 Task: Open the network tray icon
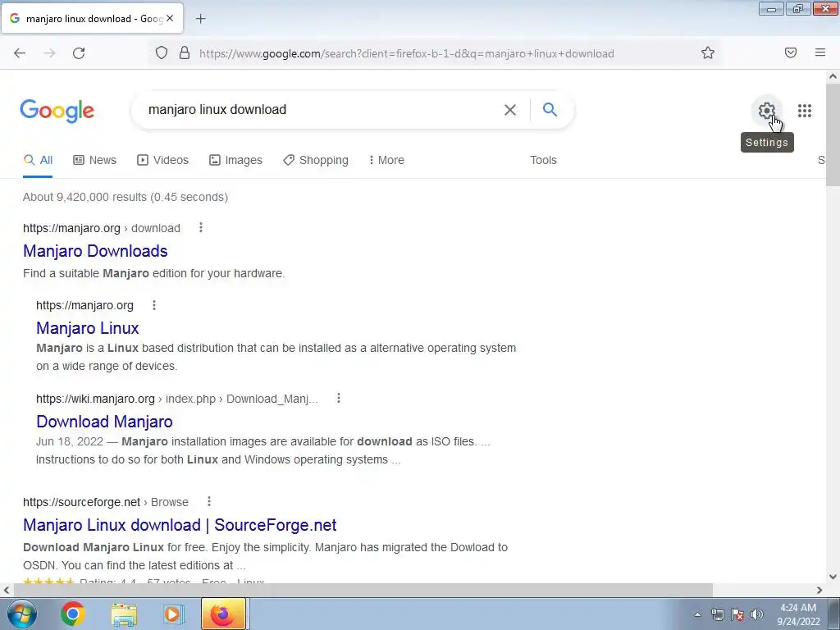point(717,614)
